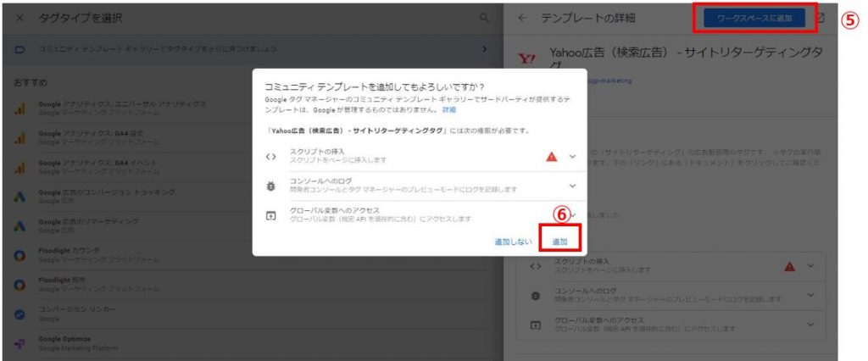The width and height of the screenshot is (868, 361).
Task: Select Google アナリティクス: ユニバーサル アナリティクス tag
Action: [x=253, y=108]
